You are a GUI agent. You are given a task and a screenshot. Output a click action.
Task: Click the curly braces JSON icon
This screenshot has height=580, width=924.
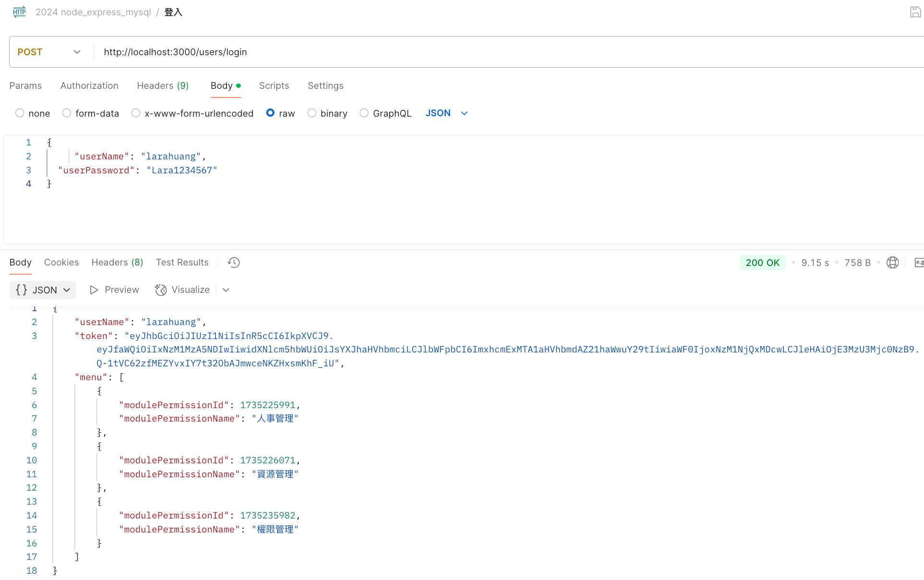tap(22, 290)
